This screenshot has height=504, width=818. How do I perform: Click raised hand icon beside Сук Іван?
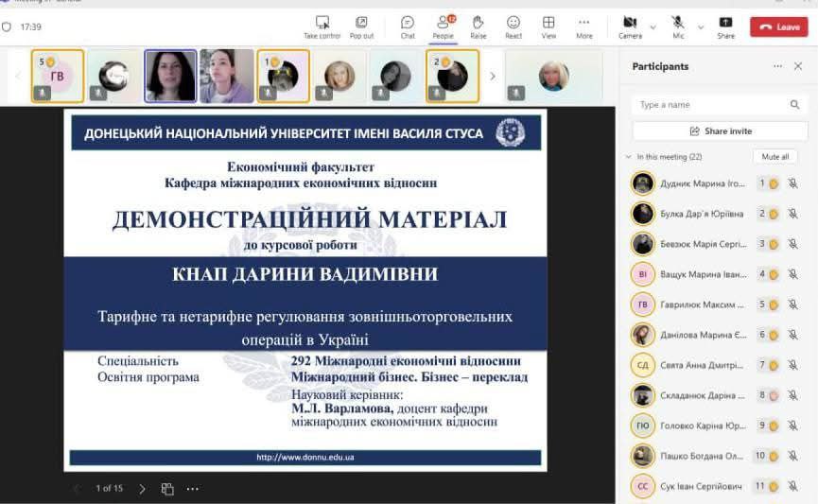pos(774,487)
